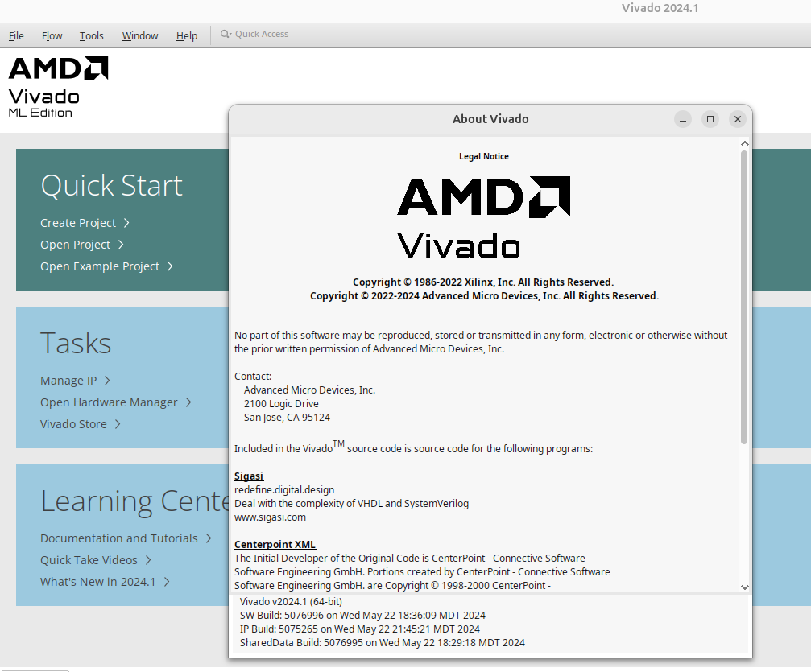811x672 pixels.
Task: Click the chevron beside Open Hardware Manager
Action: tap(188, 402)
